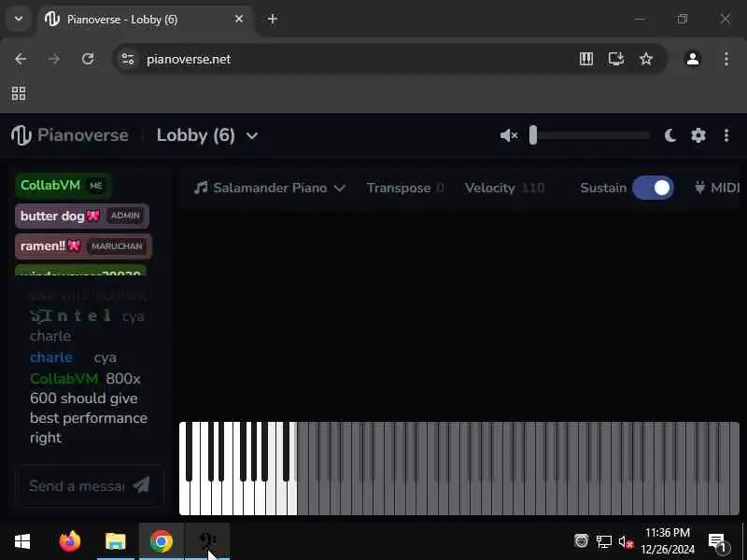This screenshot has width=747, height=560.
Task: Open the Pianoverse three-dot options menu
Action: point(726,135)
